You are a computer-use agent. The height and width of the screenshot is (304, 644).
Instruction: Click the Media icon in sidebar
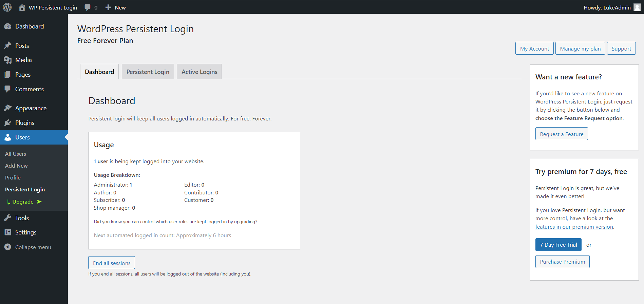click(x=7, y=60)
